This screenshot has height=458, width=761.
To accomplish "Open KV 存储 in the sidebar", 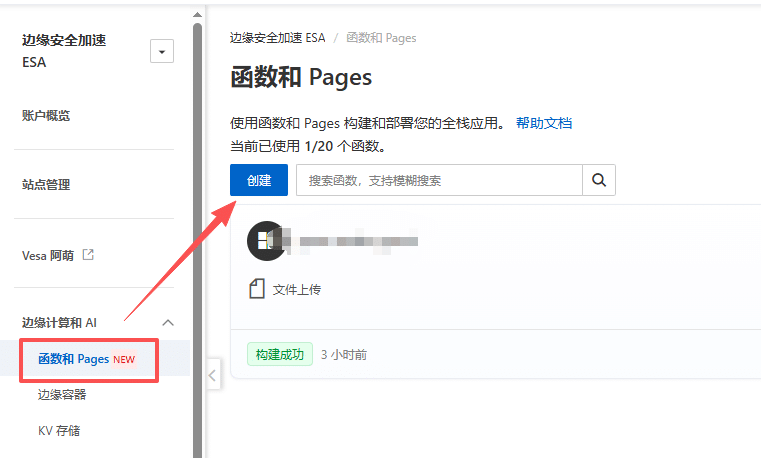I will coord(59,430).
